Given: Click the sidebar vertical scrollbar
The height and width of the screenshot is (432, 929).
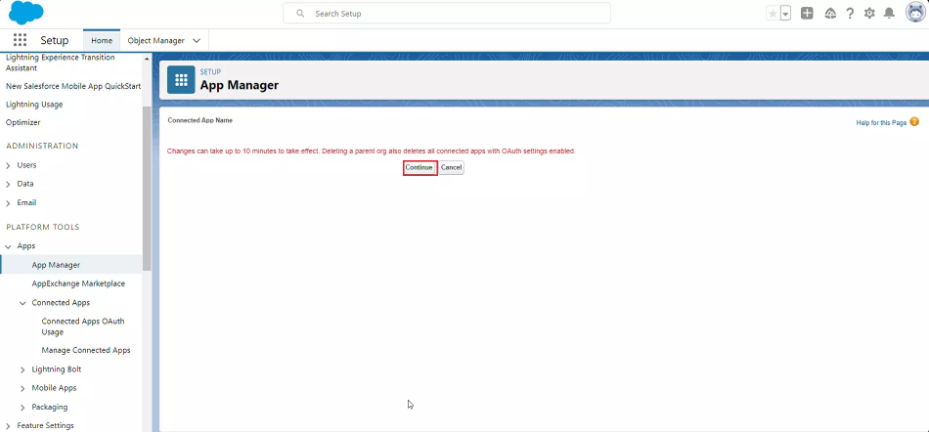Looking at the screenshot, I should (x=147, y=188).
